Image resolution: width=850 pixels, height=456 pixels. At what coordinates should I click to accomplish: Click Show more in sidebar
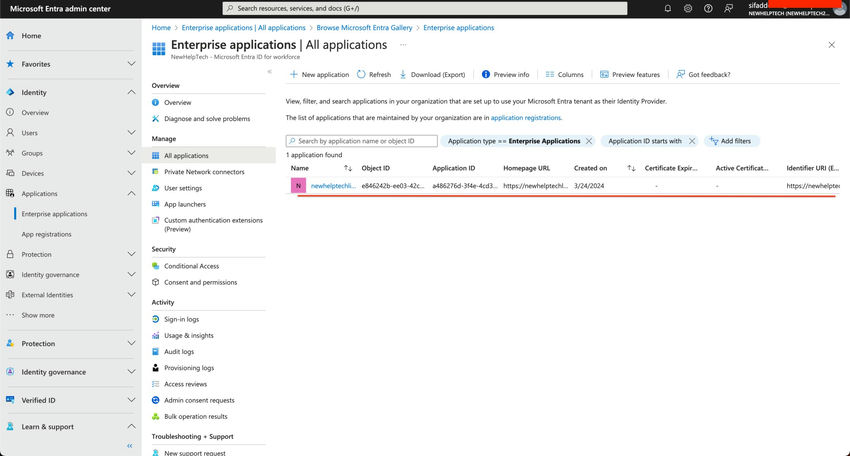(38, 315)
